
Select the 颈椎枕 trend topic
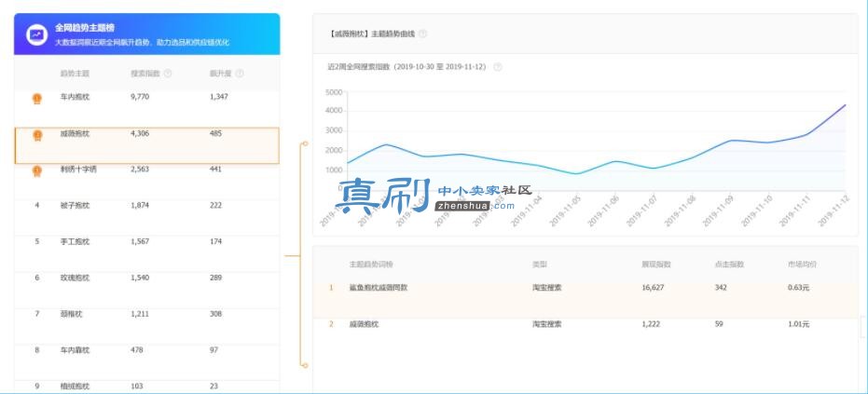71,314
